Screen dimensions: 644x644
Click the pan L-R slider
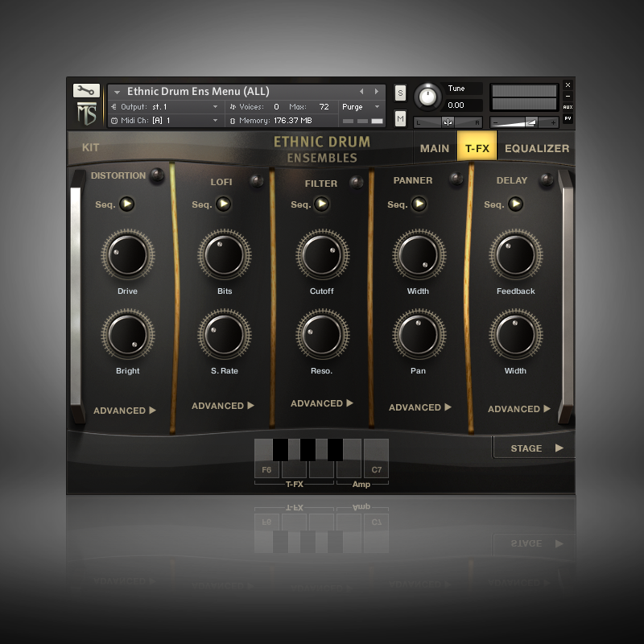448,122
